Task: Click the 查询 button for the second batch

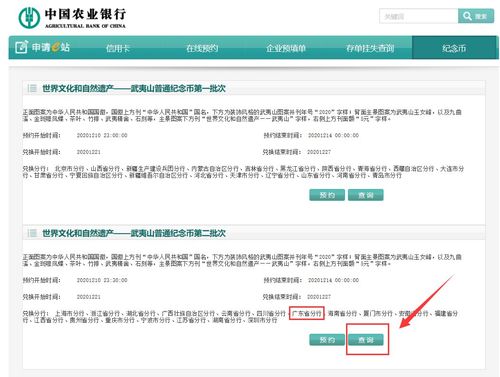Action: coord(366,340)
